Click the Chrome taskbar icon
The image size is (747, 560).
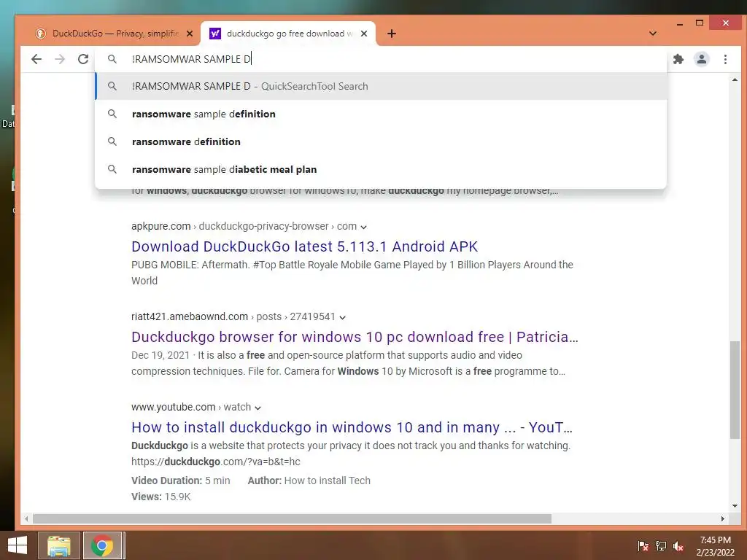click(102, 545)
